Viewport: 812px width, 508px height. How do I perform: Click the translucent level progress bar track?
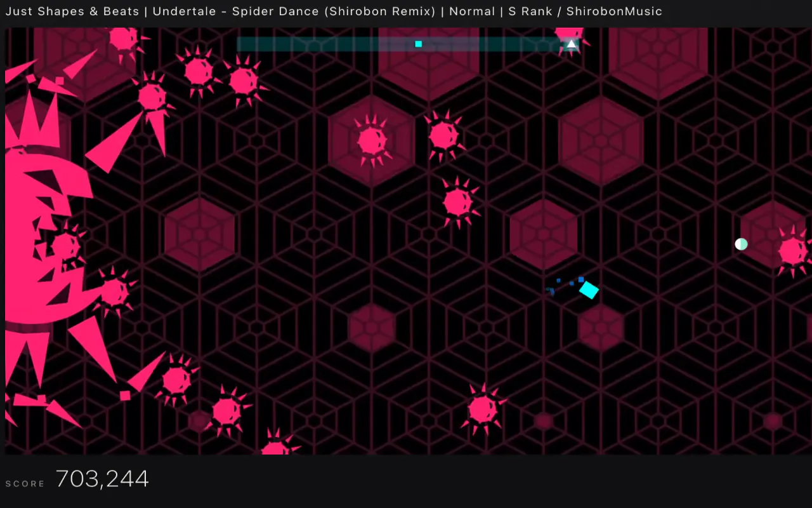click(408, 44)
